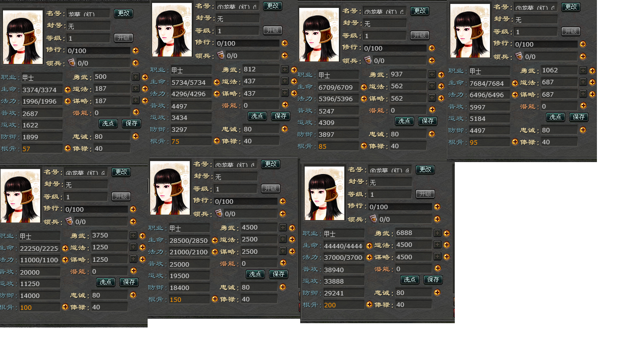The width and height of the screenshot is (644, 347).
Task: Click 保存 in the panel with 根骨 200
Action: pos(433,280)
